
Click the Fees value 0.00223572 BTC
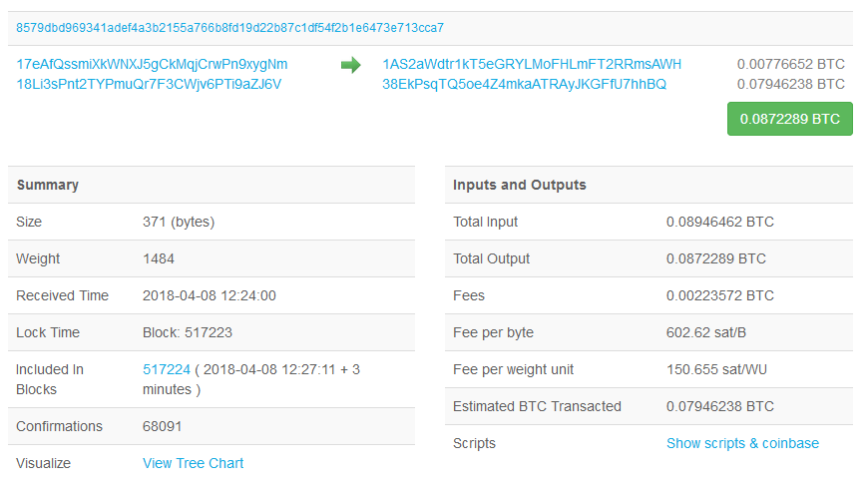719,295
